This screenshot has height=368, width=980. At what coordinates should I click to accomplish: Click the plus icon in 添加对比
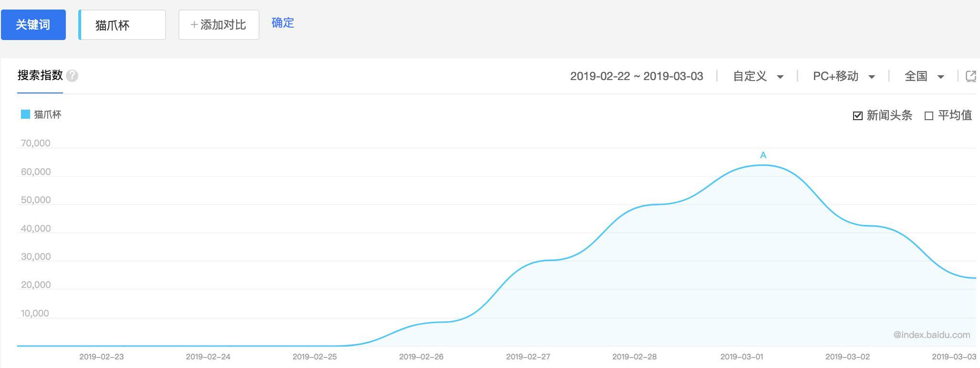(194, 25)
